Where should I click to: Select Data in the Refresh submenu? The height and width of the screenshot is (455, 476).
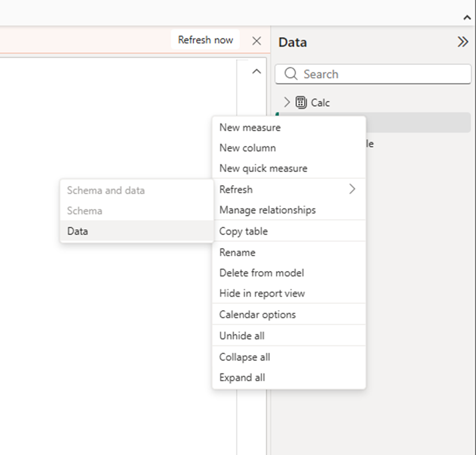tap(78, 231)
